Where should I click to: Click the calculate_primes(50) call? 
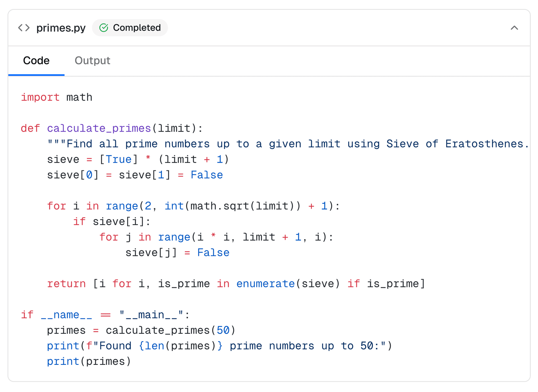tap(170, 330)
